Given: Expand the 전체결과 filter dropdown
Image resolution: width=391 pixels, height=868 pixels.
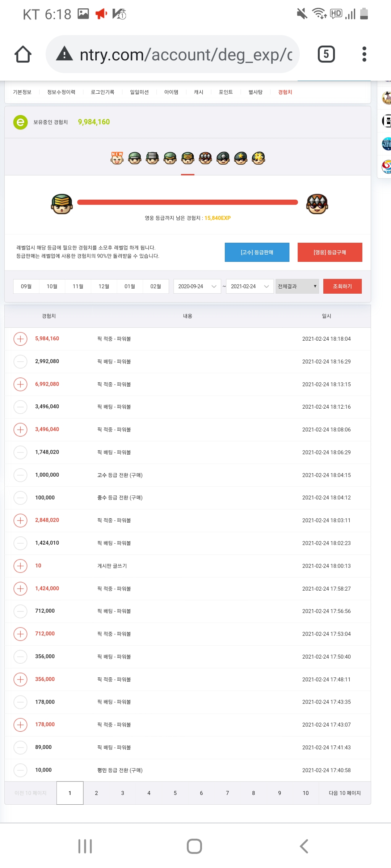Looking at the screenshot, I should [297, 286].
